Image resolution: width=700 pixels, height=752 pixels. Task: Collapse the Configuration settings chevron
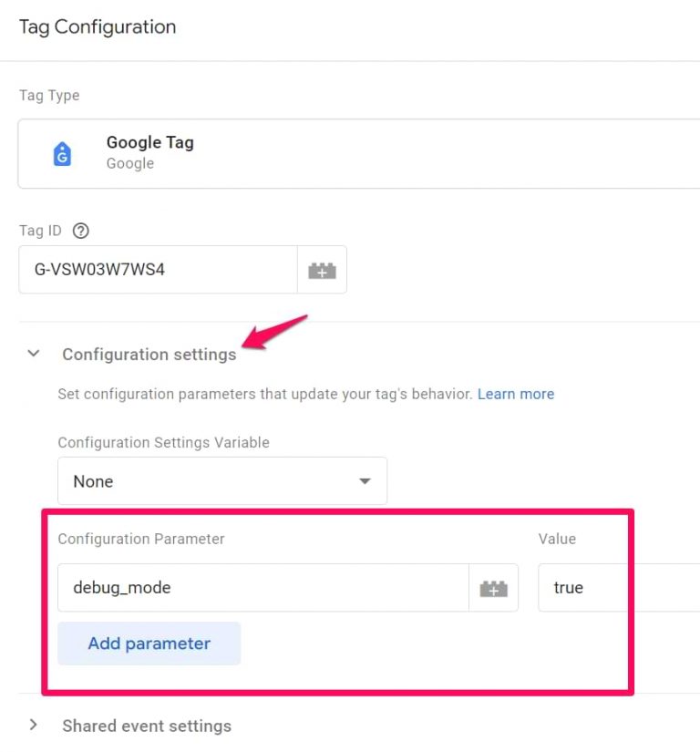coord(34,354)
